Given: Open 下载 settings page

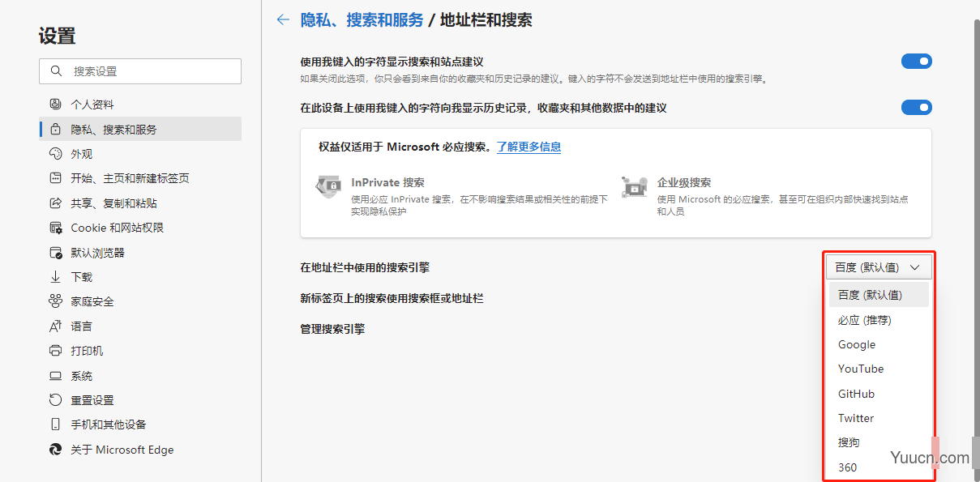Looking at the screenshot, I should pos(140,277).
